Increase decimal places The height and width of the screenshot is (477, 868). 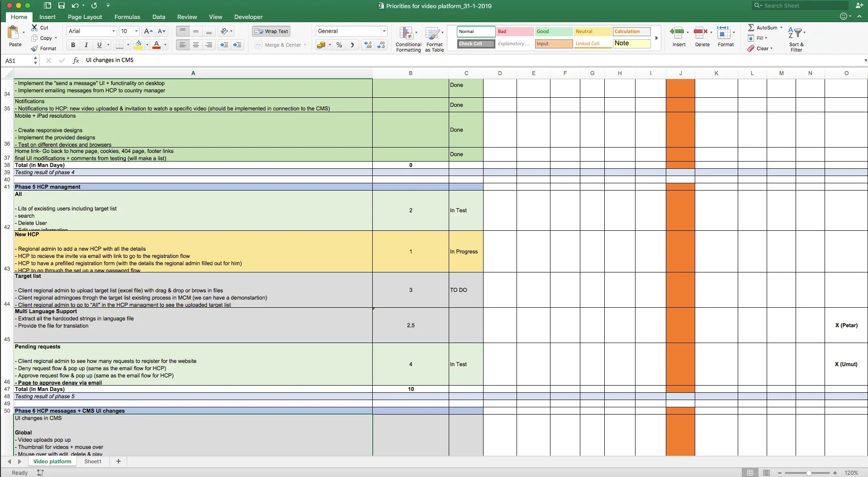pyautogui.click(x=368, y=45)
